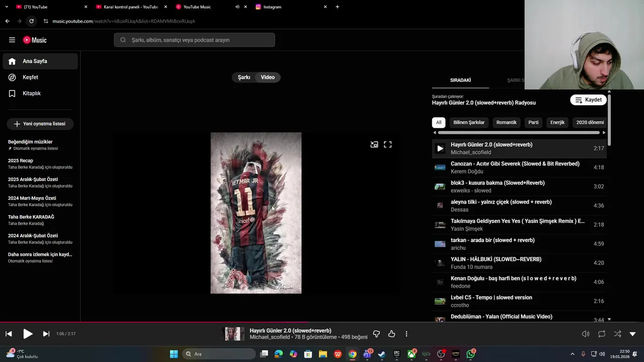
Task: Enter fullscreen on the video
Action: [388, 144]
